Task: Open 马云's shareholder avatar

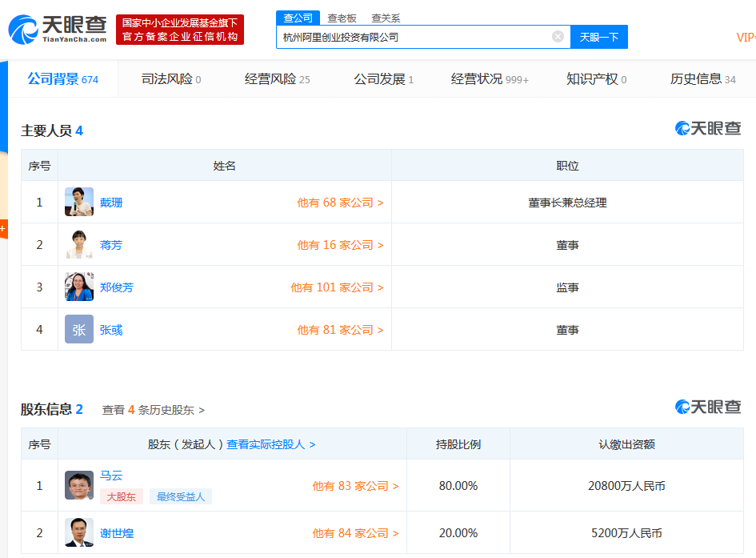Action: [79, 486]
